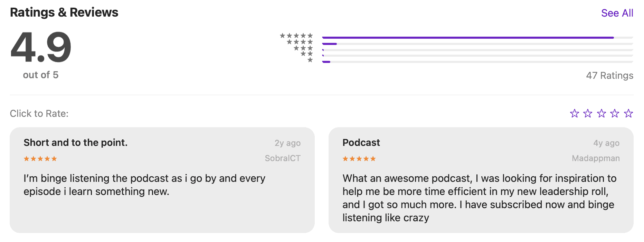Rate the podcast two stars
The image size is (644, 242).
coord(588,113)
